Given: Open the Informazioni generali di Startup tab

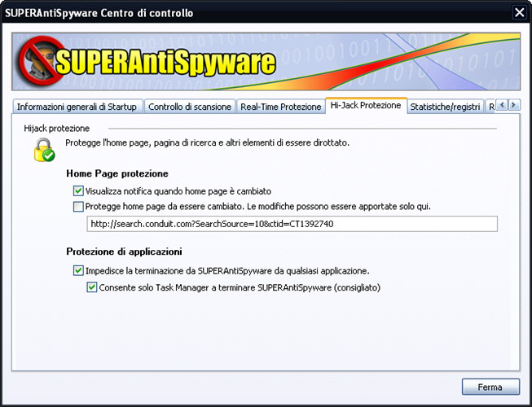Looking at the screenshot, I should (x=77, y=107).
